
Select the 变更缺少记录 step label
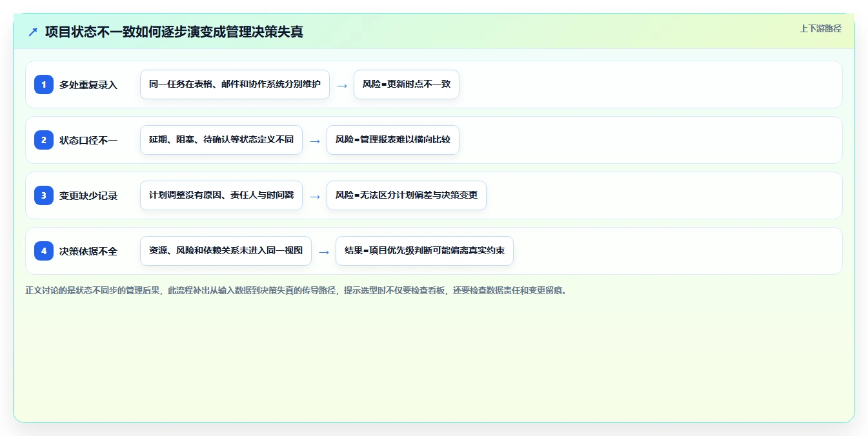pos(88,195)
